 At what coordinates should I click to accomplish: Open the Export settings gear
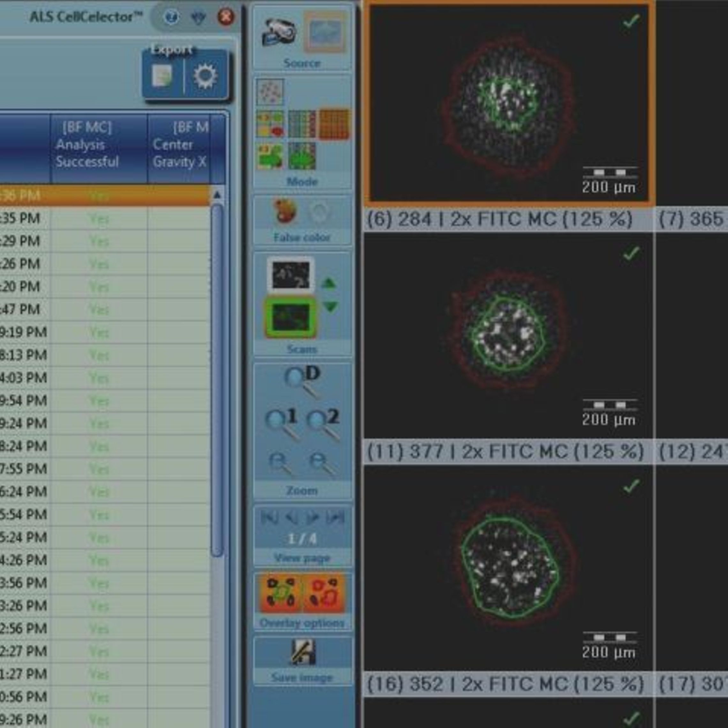tap(206, 75)
